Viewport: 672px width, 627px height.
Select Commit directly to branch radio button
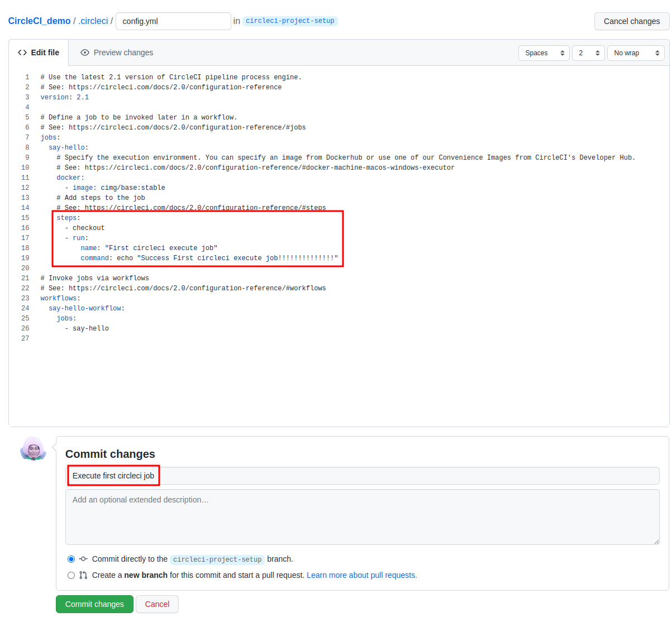[71, 559]
